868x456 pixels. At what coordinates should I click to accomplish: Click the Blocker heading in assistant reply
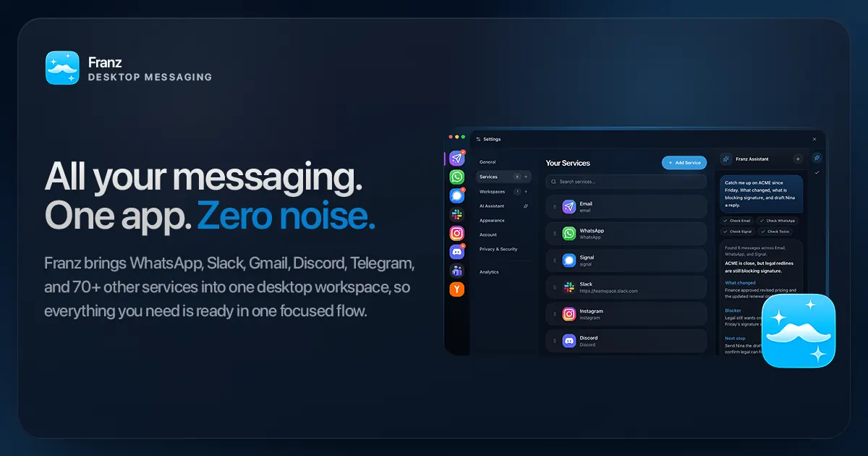pyautogui.click(x=733, y=311)
